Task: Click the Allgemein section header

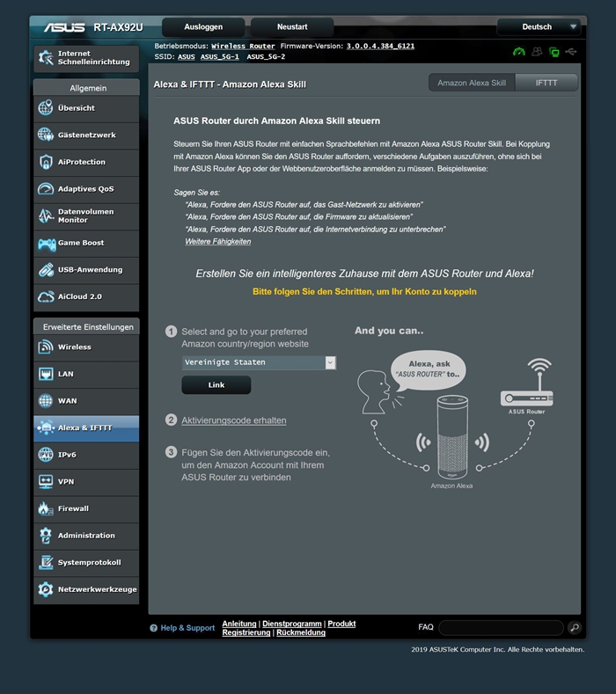Action: click(x=86, y=88)
